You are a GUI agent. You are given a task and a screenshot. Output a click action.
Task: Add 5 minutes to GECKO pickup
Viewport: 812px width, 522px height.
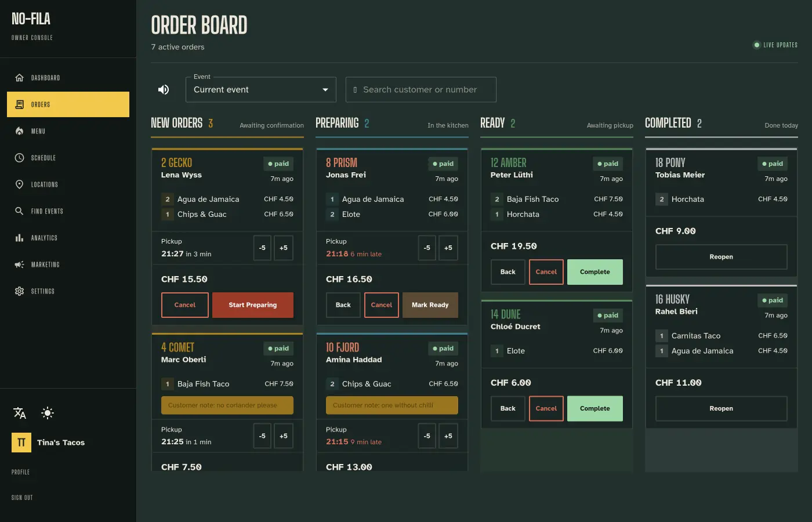tap(284, 248)
